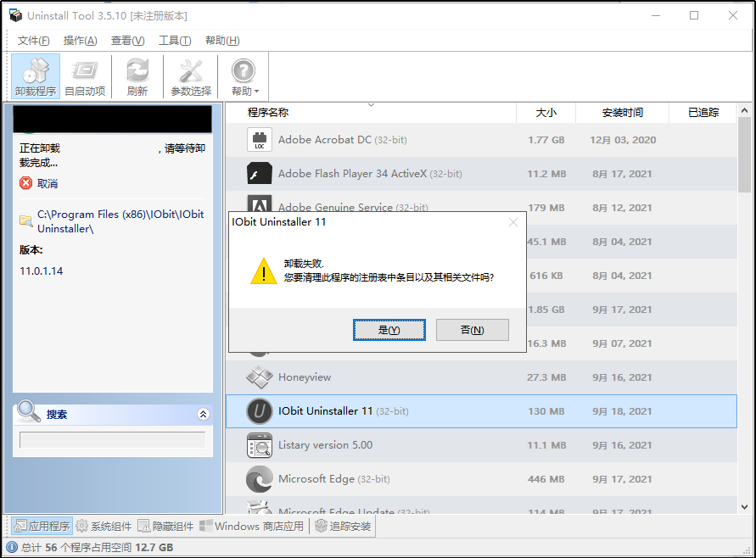756x558 pixels.
Task: Minimize the Uninstall Tool window
Action: pos(656,15)
